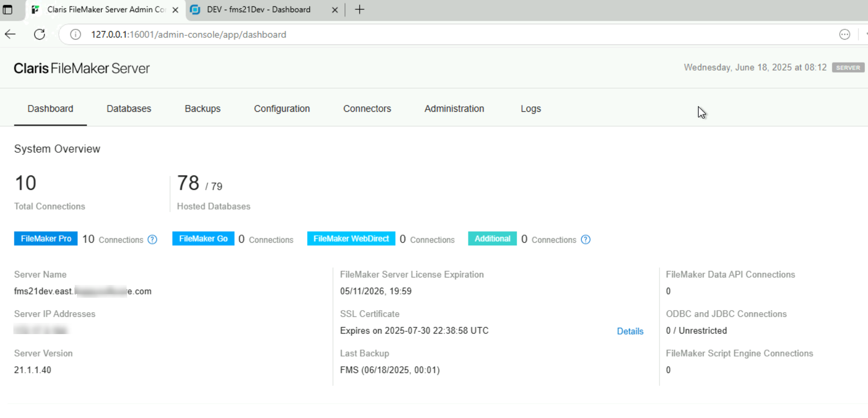Click the ODBC value 0 / Unrestricted
This screenshot has width=868, height=418.
(696, 331)
